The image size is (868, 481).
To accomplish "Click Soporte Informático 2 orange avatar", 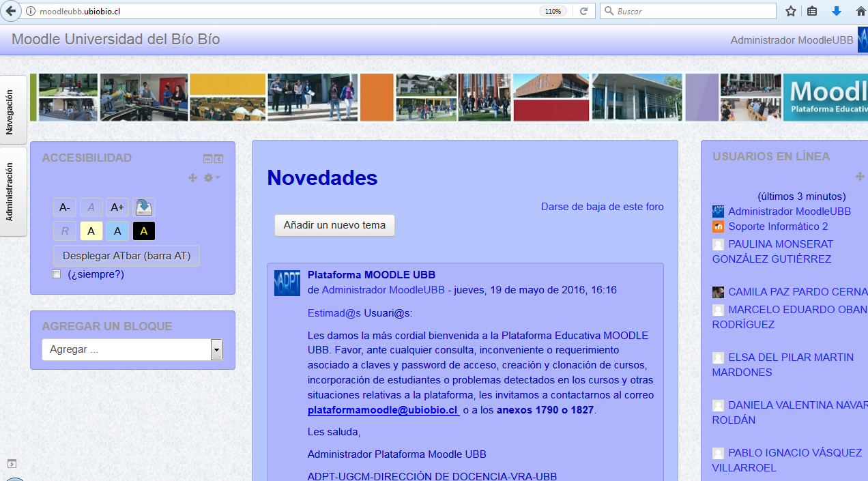I will 718,227.
